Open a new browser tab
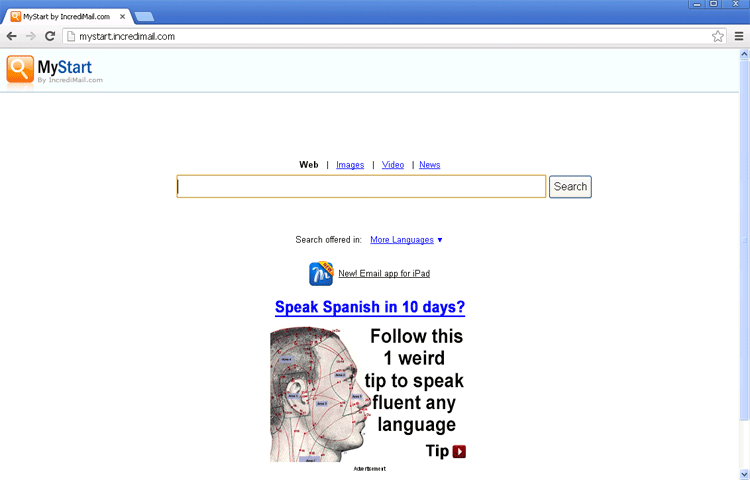750x480 pixels. tap(144, 16)
